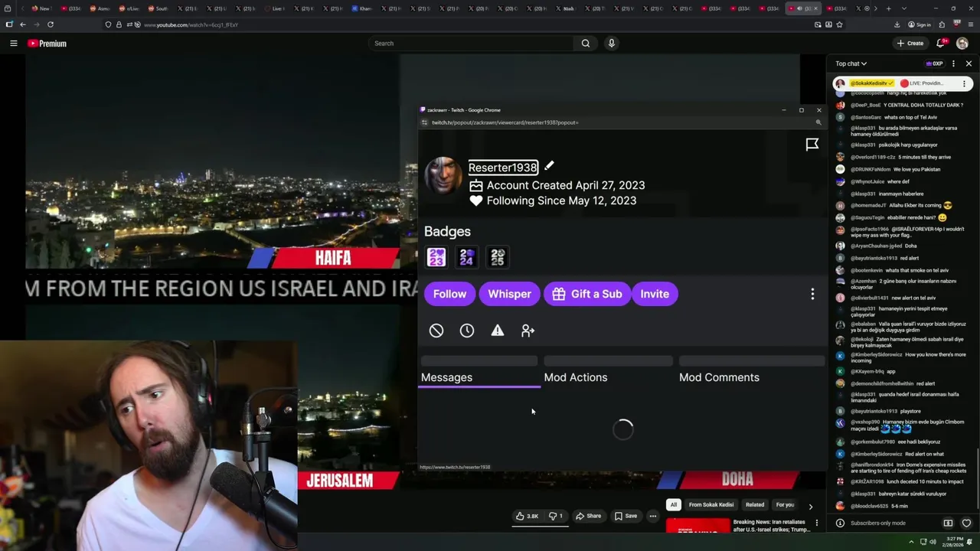Start voice search with the microphone icon
This screenshot has width=980, height=551.
(611, 44)
